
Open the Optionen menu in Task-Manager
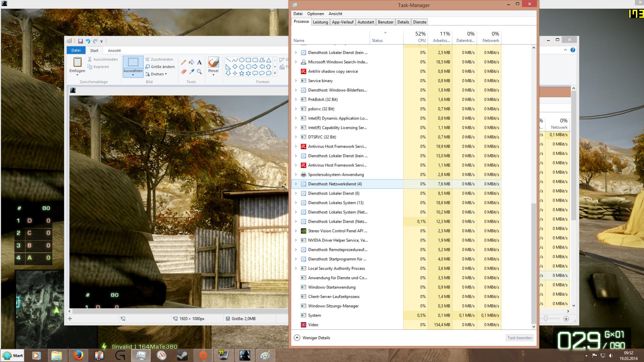(x=315, y=14)
